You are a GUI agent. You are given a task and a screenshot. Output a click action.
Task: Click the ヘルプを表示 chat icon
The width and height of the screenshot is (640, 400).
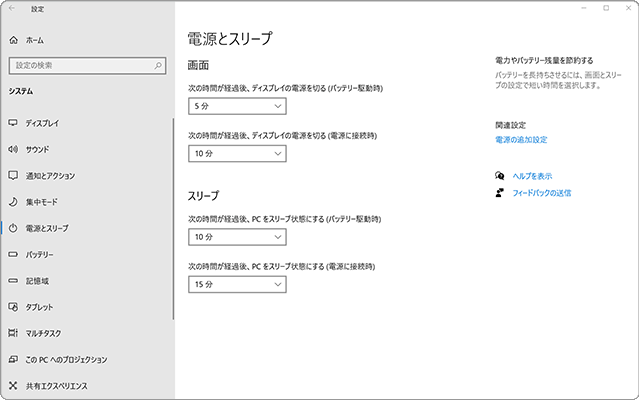tap(500, 176)
